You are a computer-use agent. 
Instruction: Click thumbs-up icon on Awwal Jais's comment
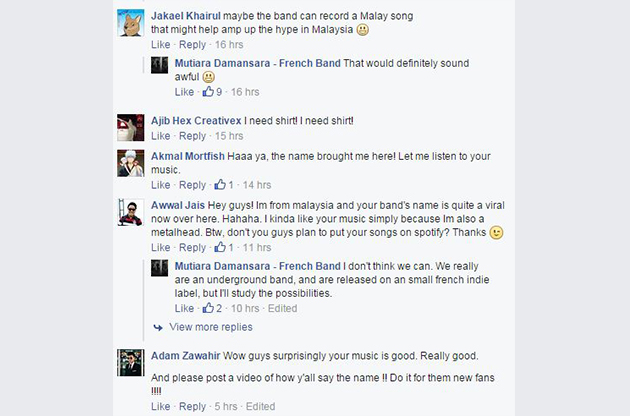tap(220, 247)
